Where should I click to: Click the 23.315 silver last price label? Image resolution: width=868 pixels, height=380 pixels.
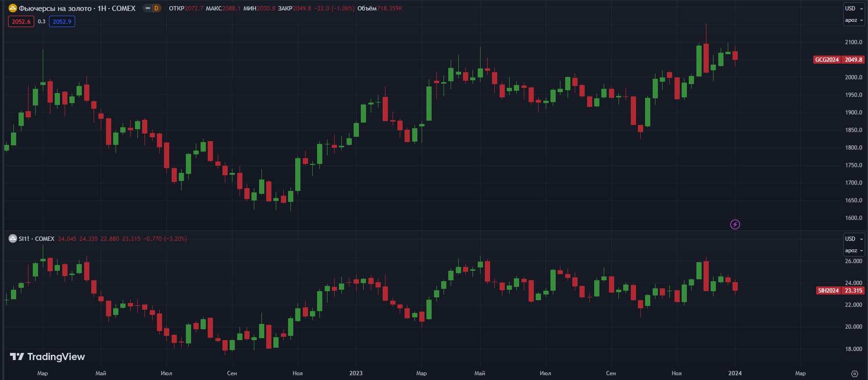[x=853, y=290]
